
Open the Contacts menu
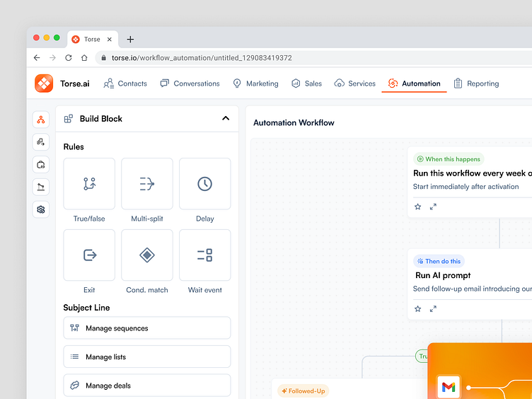[x=125, y=83]
